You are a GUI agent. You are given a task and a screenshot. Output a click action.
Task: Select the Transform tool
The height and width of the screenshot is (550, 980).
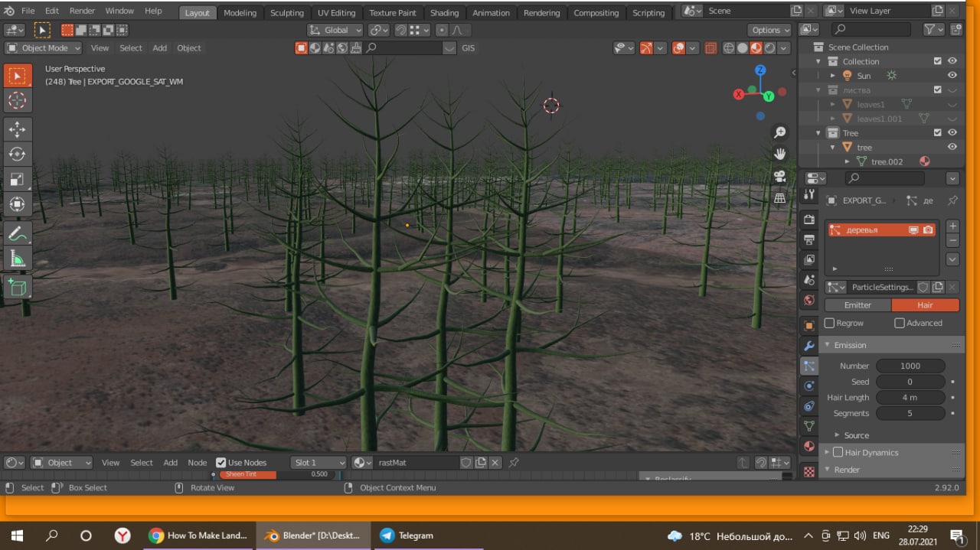pos(17,204)
